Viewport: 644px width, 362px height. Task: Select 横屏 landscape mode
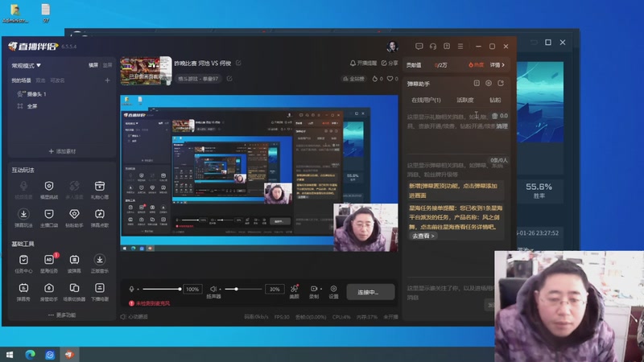93,65
